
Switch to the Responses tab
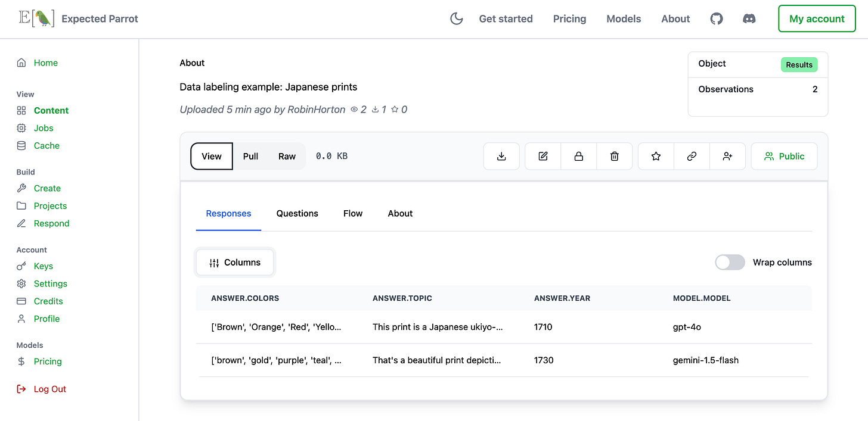[x=228, y=213]
